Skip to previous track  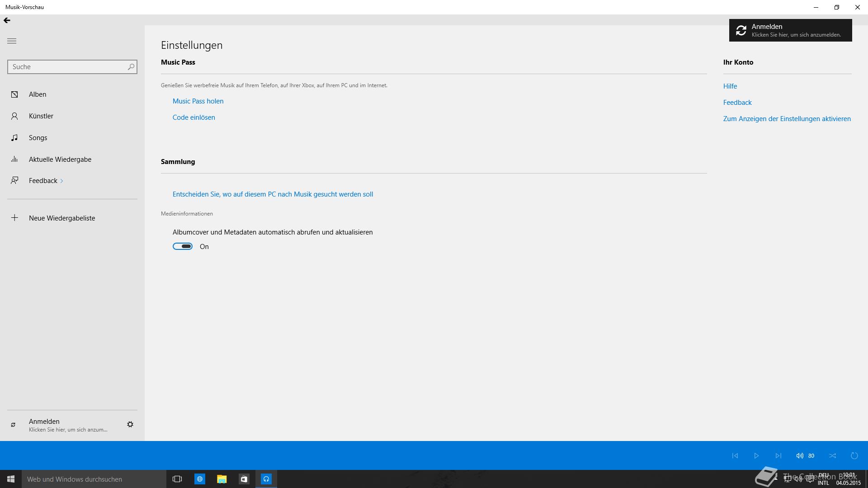pyautogui.click(x=735, y=455)
